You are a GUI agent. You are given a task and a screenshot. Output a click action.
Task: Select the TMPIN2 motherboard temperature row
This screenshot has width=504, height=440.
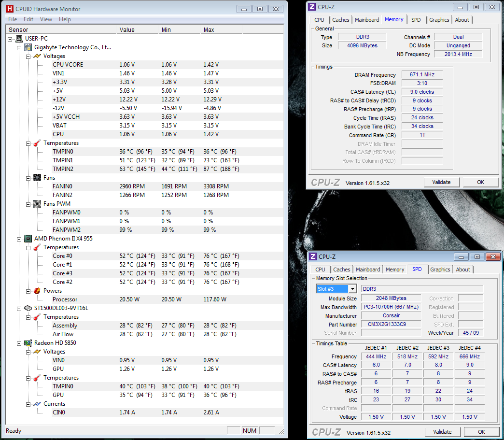pos(168,169)
